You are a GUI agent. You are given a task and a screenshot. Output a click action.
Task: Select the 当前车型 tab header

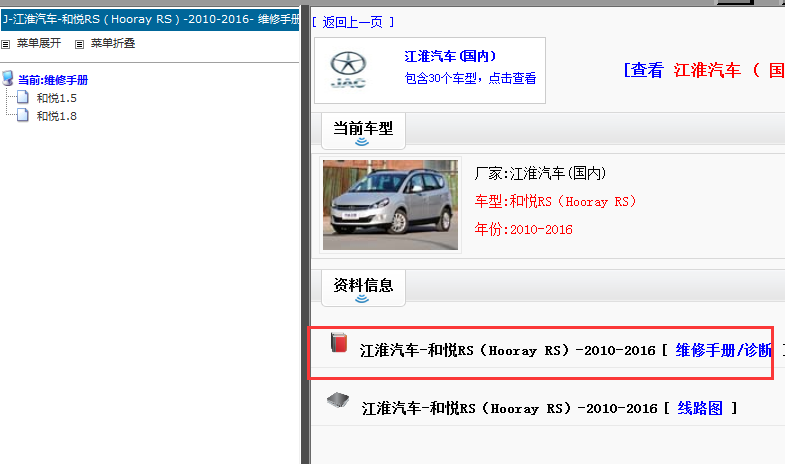click(x=363, y=129)
